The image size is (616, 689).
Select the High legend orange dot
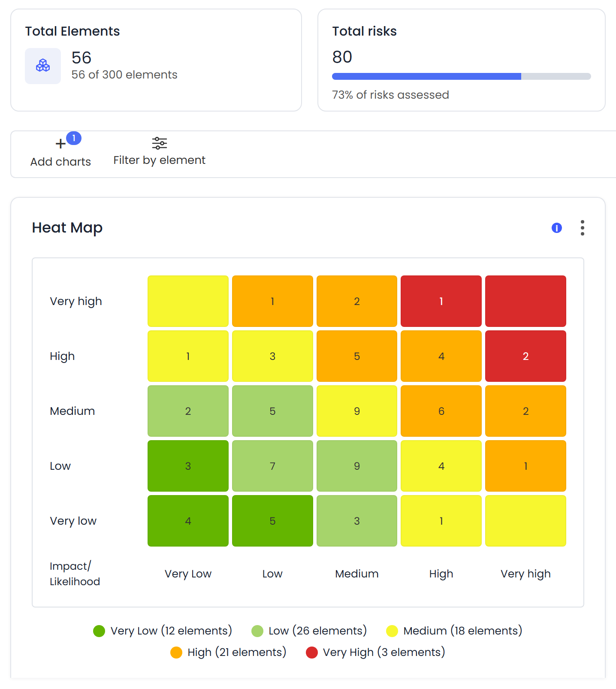pyautogui.click(x=176, y=653)
